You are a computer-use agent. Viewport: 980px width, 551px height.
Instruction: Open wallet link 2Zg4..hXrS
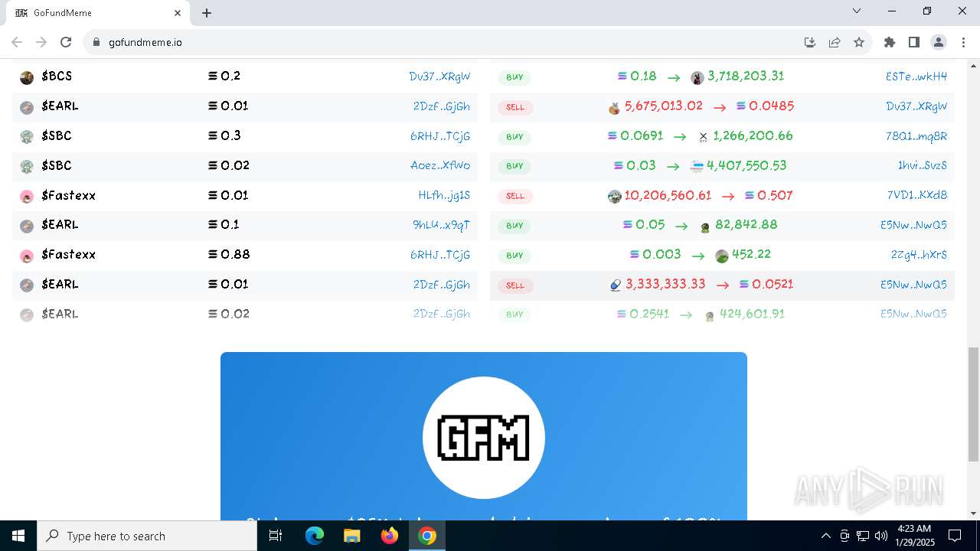(x=919, y=255)
